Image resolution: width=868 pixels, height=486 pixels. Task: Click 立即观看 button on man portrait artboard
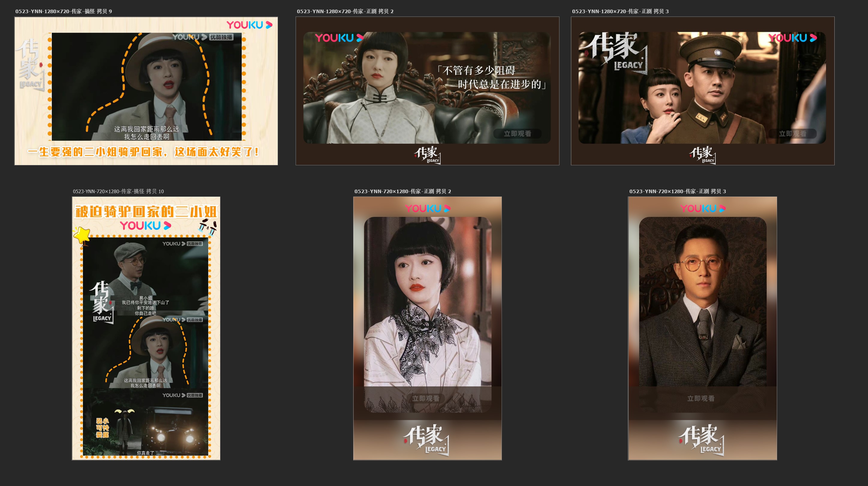pos(701,398)
